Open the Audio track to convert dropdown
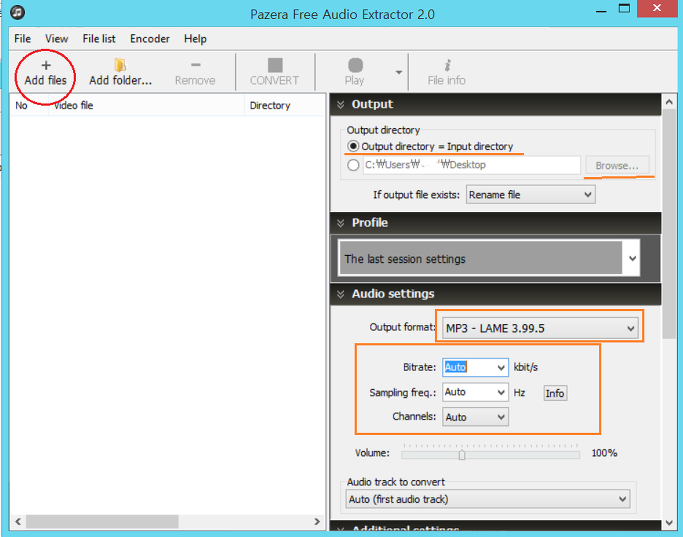Viewport: 683px width, 537px height. [x=488, y=499]
